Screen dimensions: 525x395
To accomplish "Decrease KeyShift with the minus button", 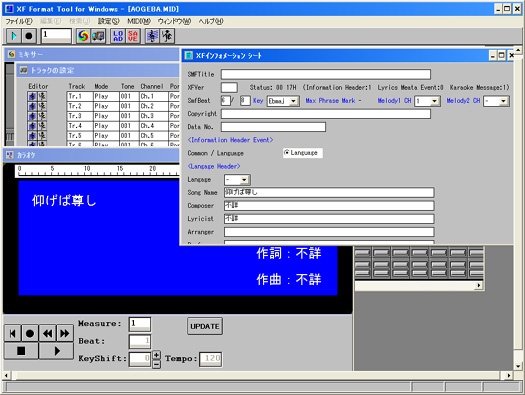I will 156,364.
